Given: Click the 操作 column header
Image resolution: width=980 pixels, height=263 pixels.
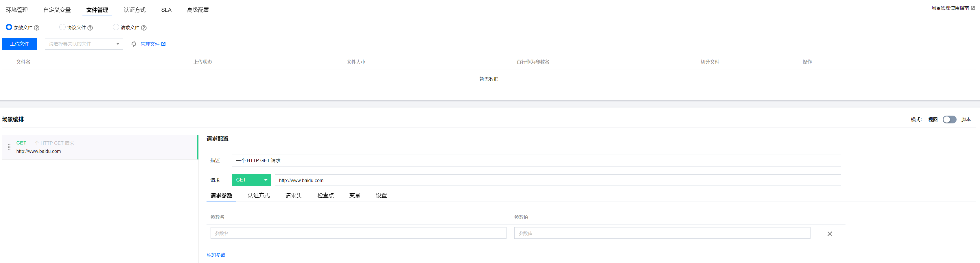Looking at the screenshot, I should (807, 62).
